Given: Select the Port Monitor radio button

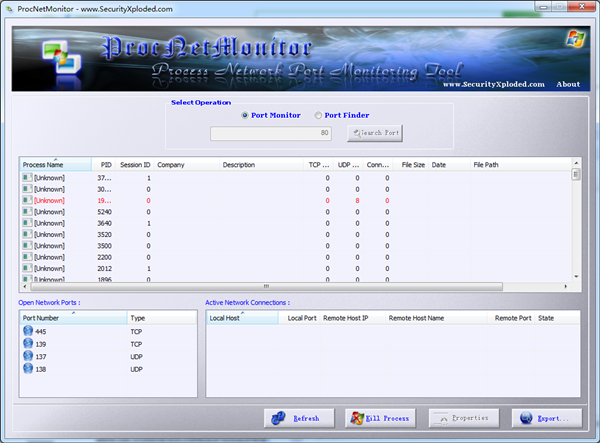Looking at the screenshot, I should pyautogui.click(x=245, y=115).
